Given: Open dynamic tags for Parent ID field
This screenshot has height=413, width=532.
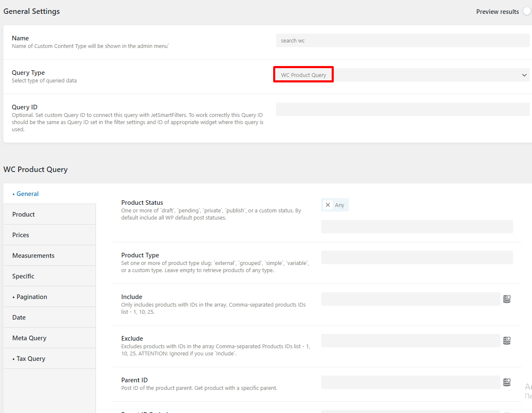Looking at the screenshot, I should (x=507, y=382).
